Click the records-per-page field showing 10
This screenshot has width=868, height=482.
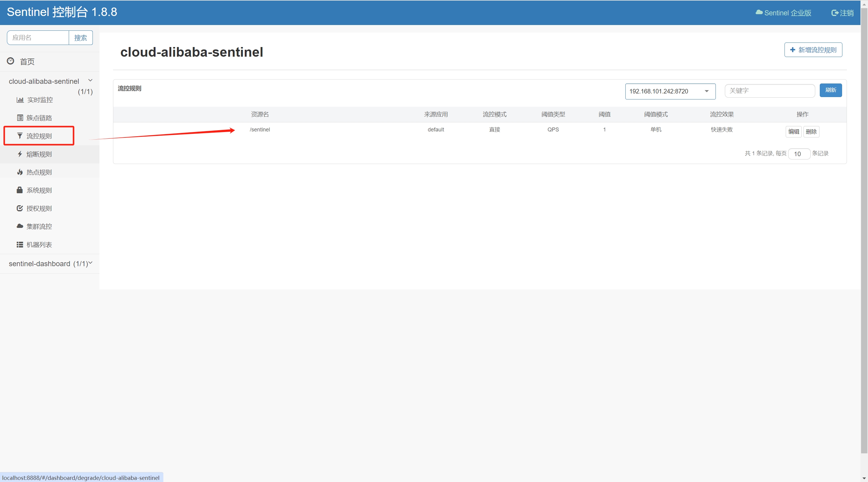pos(799,154)
